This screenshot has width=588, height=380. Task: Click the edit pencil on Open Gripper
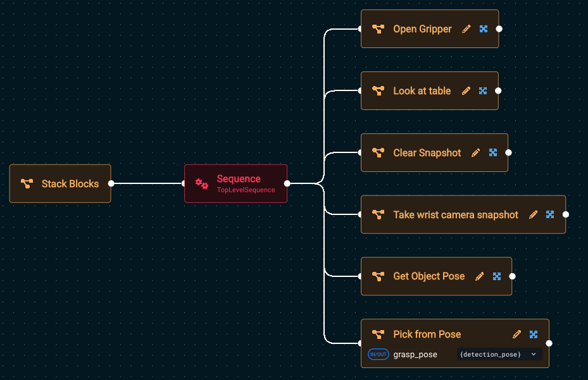466,29
